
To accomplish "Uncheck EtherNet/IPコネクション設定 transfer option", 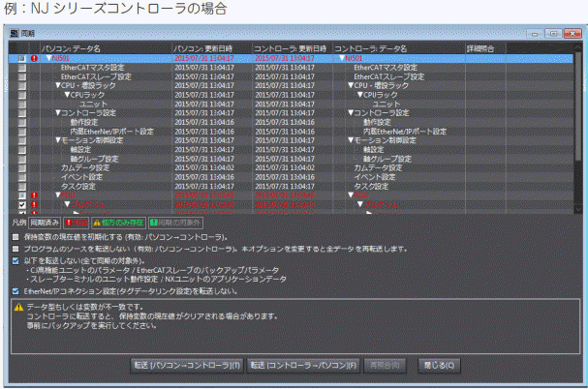I will pos(15,291).
